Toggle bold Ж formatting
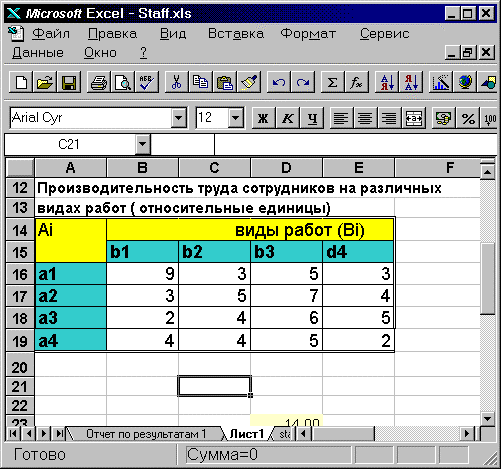This screenshot has height=469, width=501. click(263, 118)
